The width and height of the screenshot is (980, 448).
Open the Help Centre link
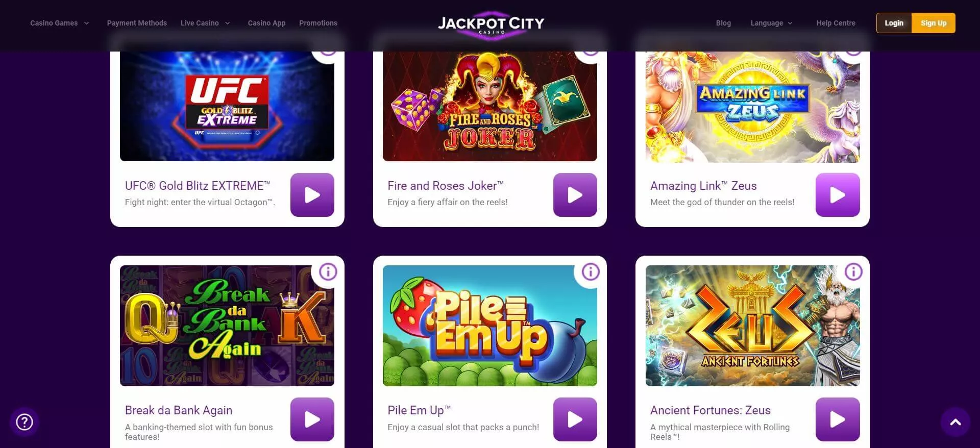click(836, 23)
